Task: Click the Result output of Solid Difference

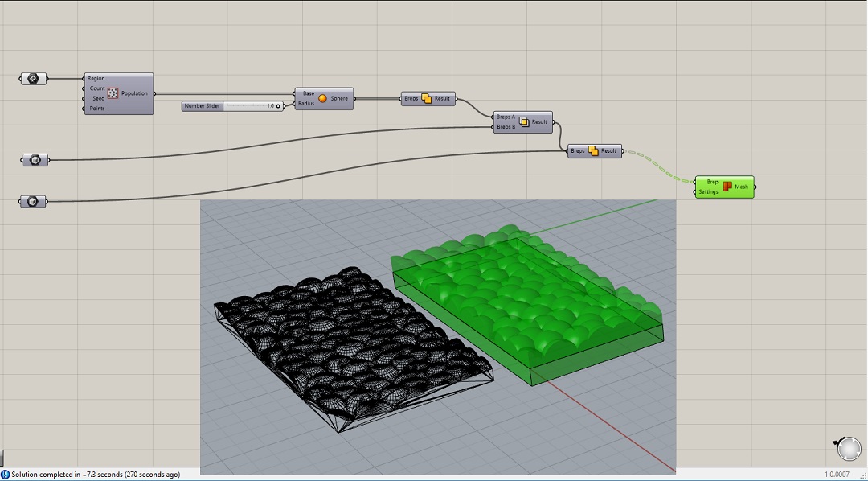Action: pos(540,122)
